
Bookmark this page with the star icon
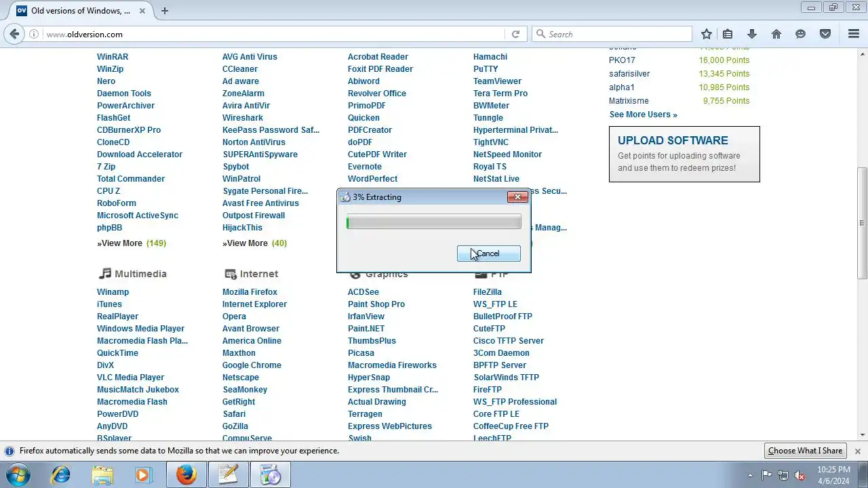[x=707, y=34]
